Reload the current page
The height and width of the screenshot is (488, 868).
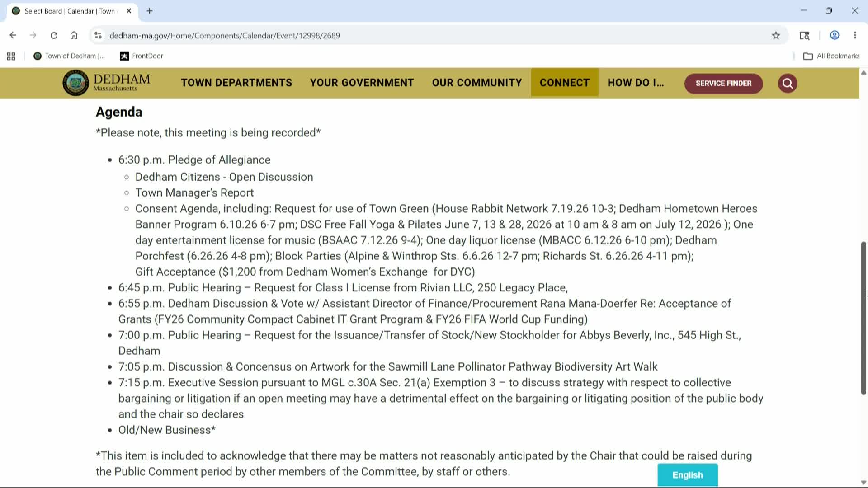54,35
